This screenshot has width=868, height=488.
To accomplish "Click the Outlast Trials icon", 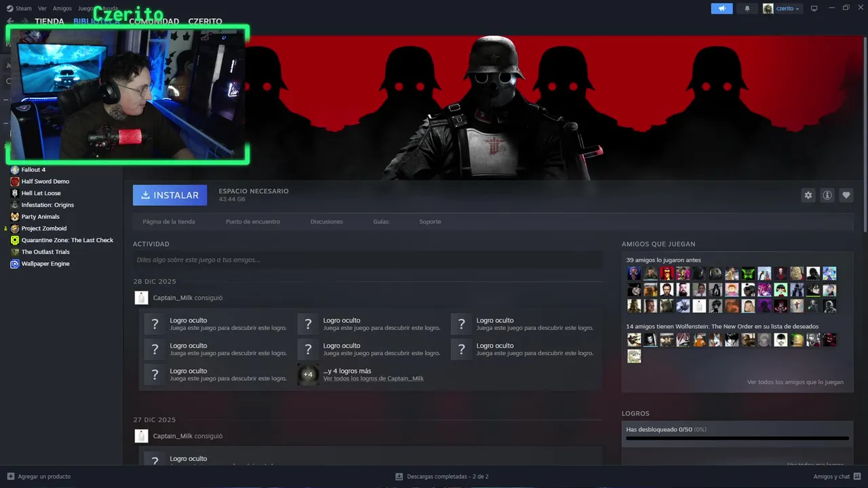I will [x=15, y=252].
